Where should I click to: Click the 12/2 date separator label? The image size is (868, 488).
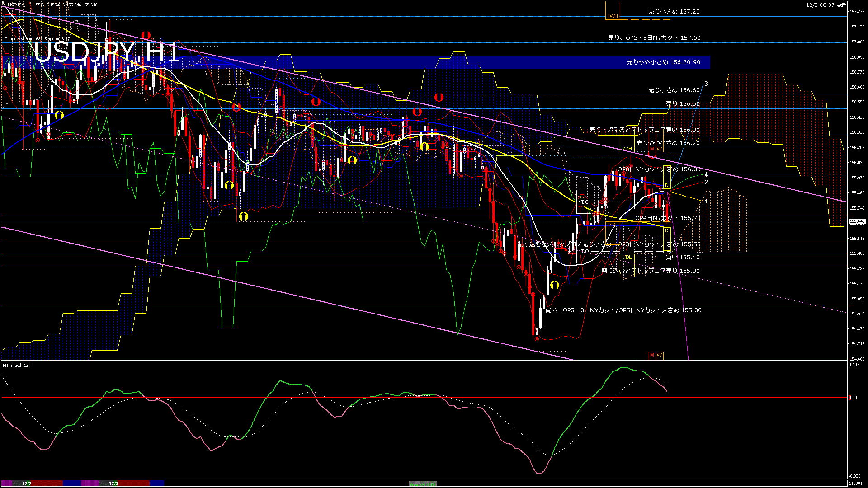pyautogui.click(x=26, y=483)
